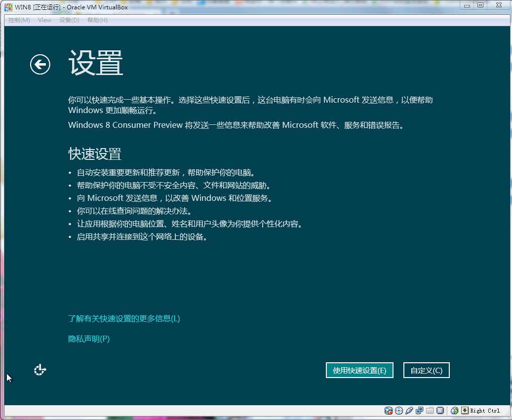Image resolution: width=512 pixels, height=420 pixels.
Task: Click the optical disc status icon
Action: (x=399, y=411)
